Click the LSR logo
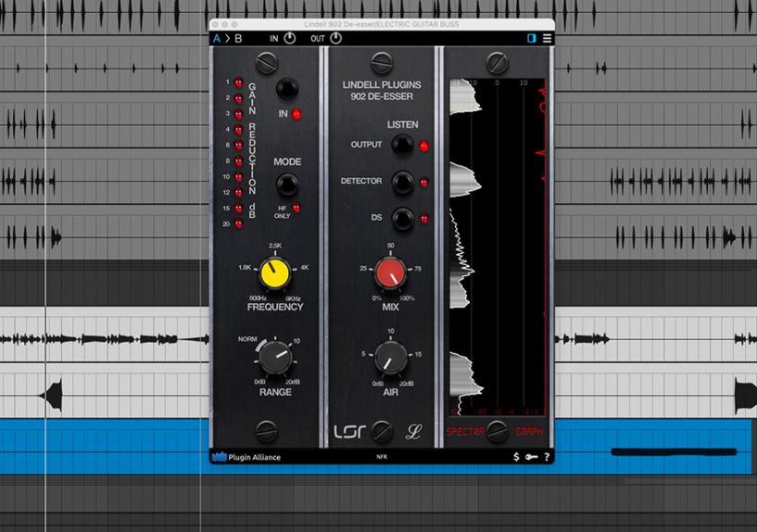This screenshot has height=532, width=757. (x=349, y=431)
